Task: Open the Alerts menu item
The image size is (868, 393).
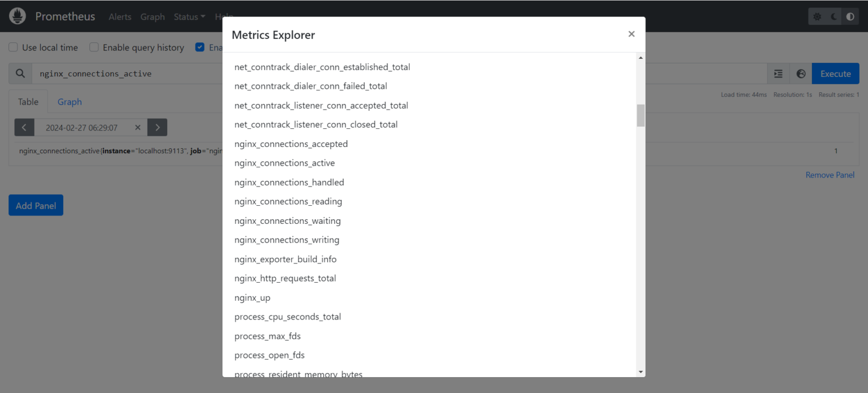Action: (x=120, y=16)
